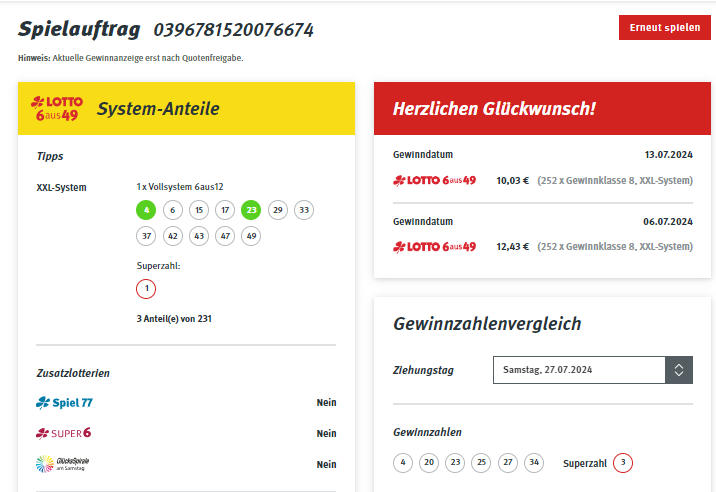Select tip number 47 ball
The image size is (716, 492).
(x=225, y=236)
